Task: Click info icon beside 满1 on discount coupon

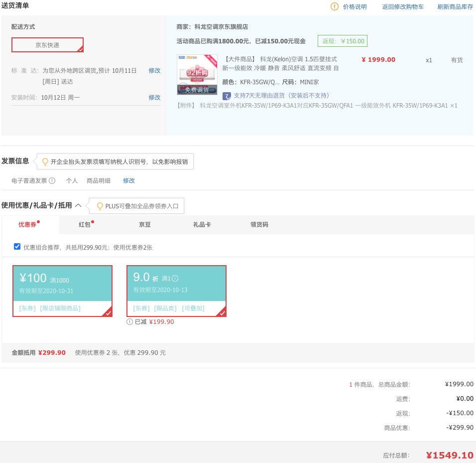Action: coord(175,278)
